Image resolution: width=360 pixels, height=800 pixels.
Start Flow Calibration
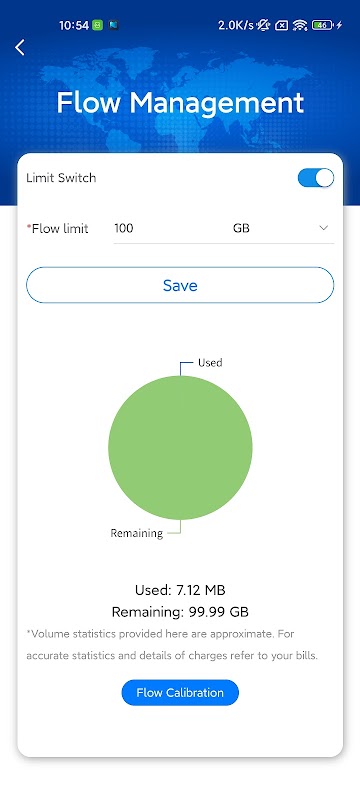tap(180, 692)
